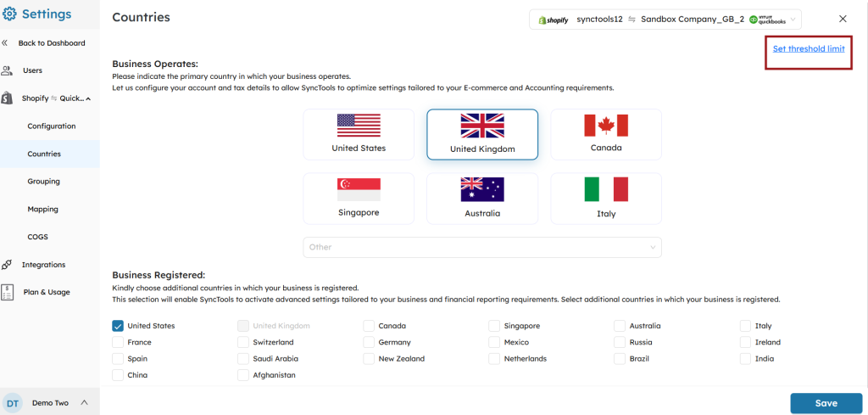Click the double-chevron Back to Dashboard icon
Screen dimensions: 868x415
pos(5,43)
